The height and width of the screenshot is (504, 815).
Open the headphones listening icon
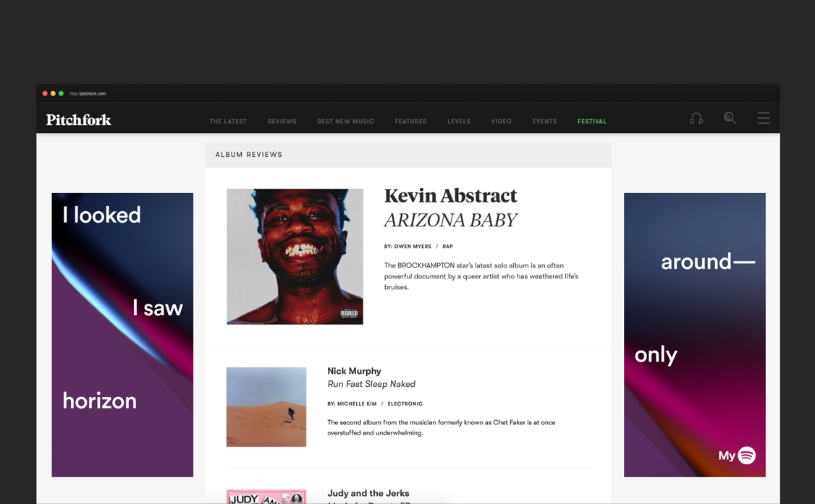pos(696,119)
